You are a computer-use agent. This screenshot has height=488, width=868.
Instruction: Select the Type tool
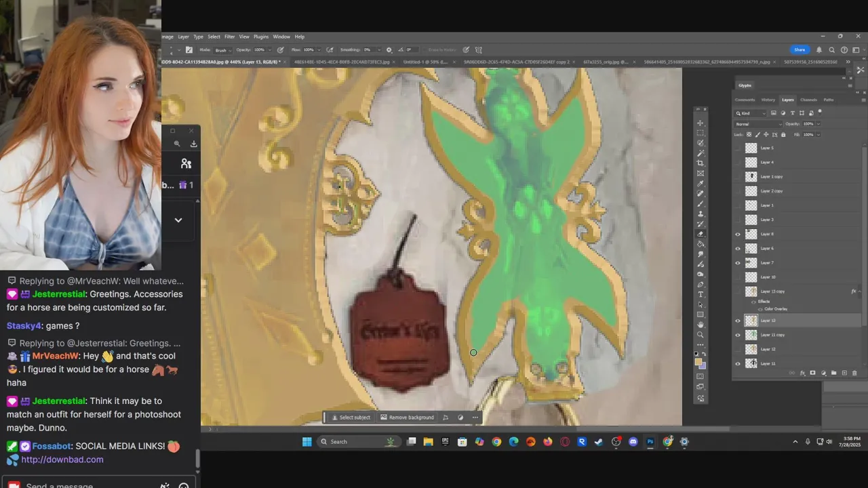pyautogui.click(x=701, y=294)
